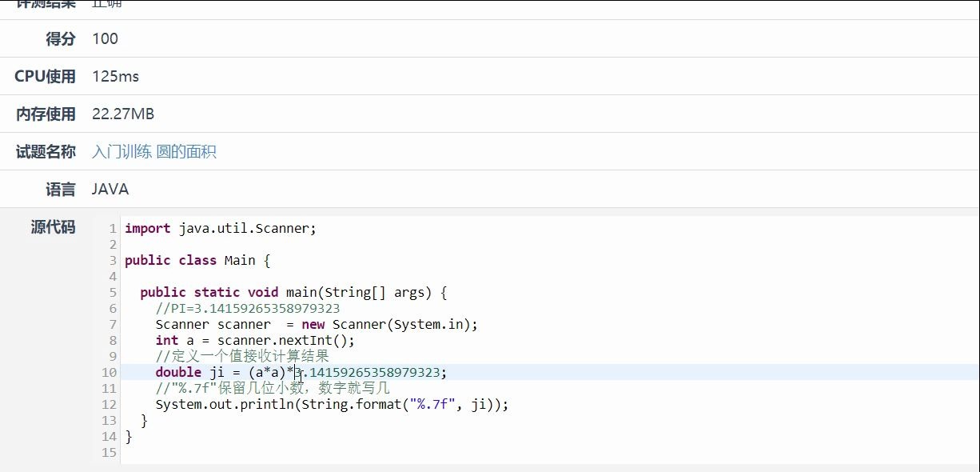Click the 定义一个值接收计算结果 comment
980x472 pixels.
tap(242, 357)
